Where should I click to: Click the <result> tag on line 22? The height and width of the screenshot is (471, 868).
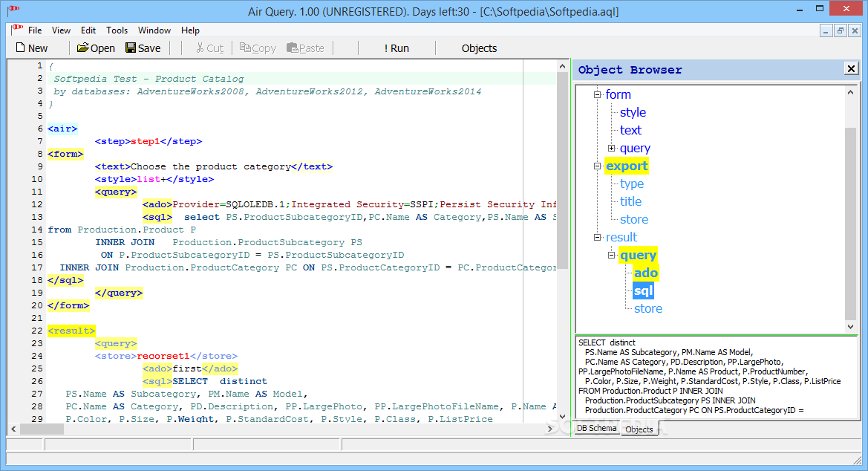click(71, 331)
